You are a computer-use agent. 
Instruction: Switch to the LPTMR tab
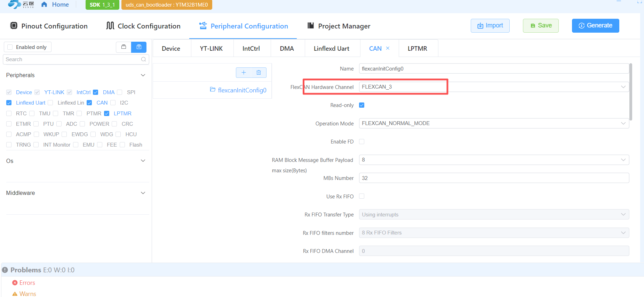point(417,49)
